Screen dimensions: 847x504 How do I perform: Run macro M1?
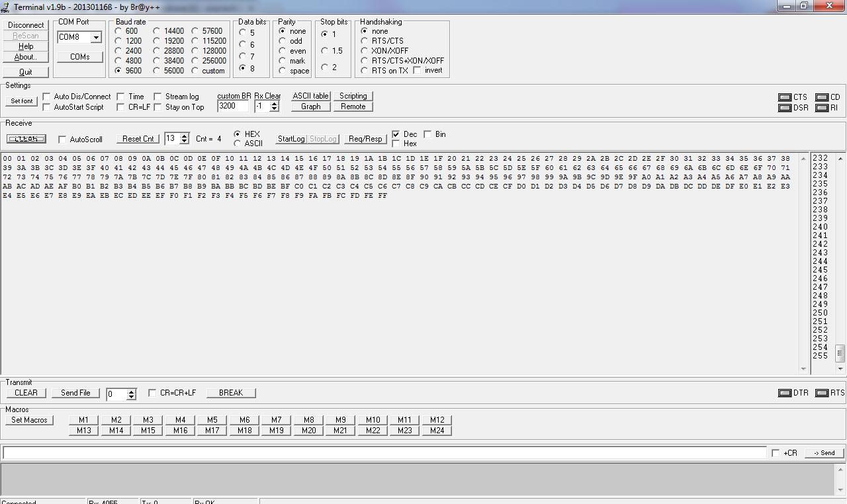tap(83, 420)
